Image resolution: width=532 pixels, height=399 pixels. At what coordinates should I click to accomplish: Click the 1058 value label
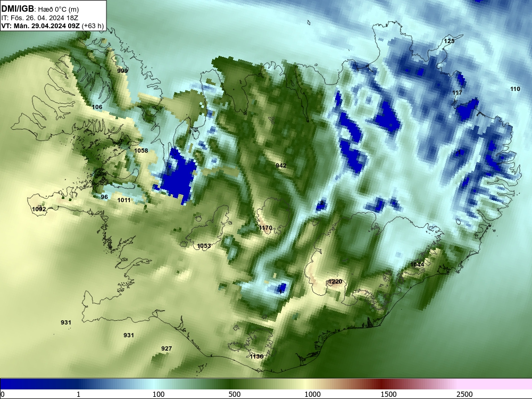(x=141, y=151)
